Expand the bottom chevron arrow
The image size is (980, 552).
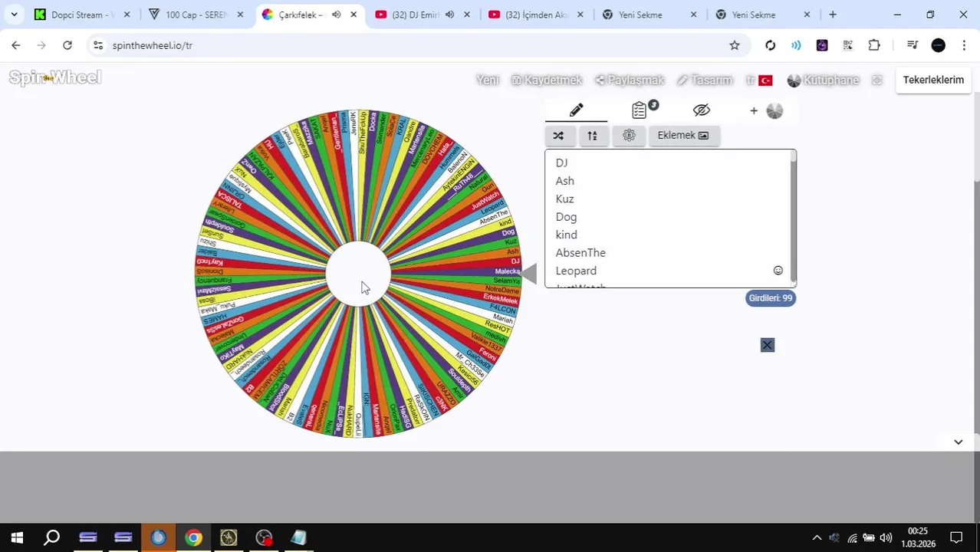958,442
